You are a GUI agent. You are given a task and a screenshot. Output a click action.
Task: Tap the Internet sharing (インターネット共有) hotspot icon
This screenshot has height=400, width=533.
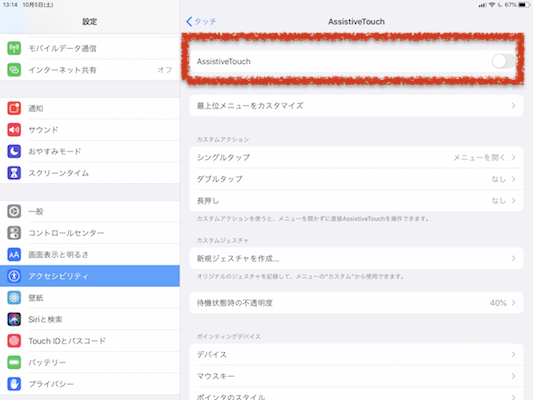click(x=14, y=70)
